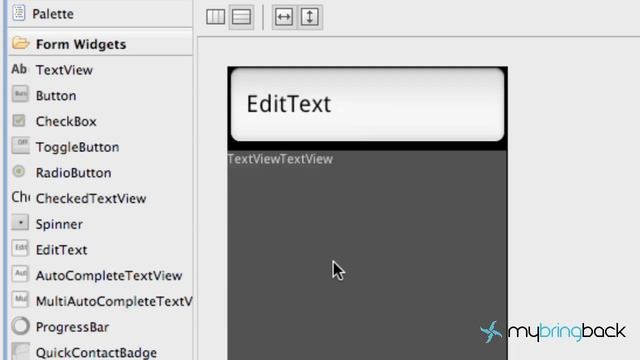This screenshot has width=640, height=360.
Task: Select the ProgressBar widget icon
Action: tap(20, 326)
